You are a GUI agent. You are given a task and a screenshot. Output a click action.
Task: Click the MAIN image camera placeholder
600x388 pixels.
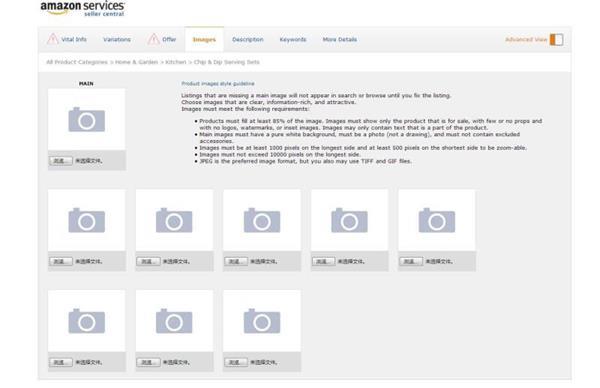click(86, 120)
